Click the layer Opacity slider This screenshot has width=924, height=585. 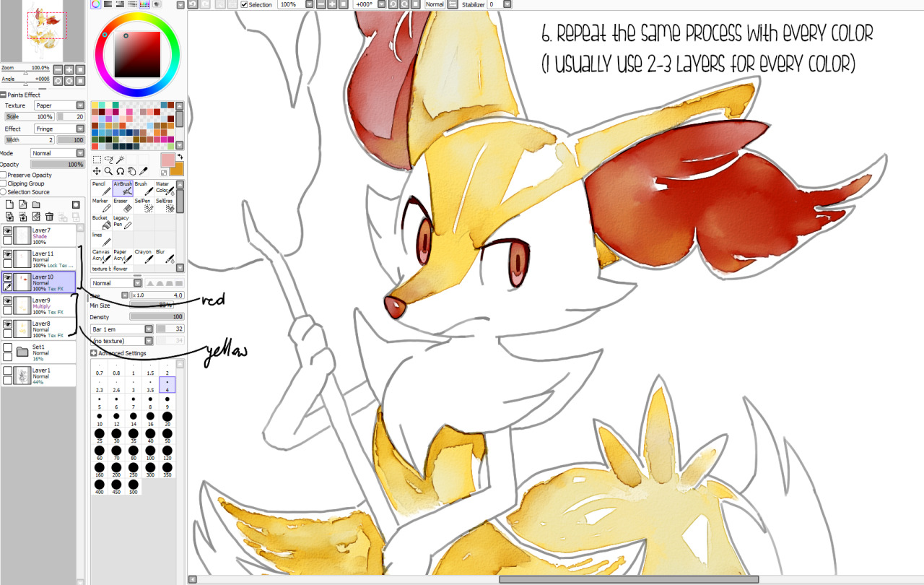click(57, 165)
